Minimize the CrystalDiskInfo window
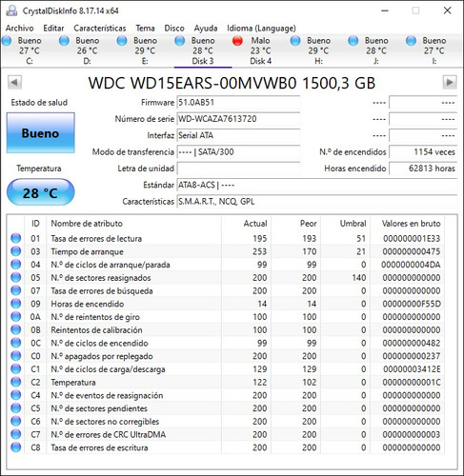Screen dimensions: 464x476 coord(385,10)
